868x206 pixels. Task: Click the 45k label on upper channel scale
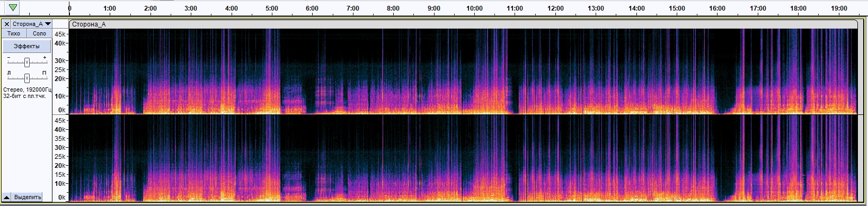[x=60, y=34]
